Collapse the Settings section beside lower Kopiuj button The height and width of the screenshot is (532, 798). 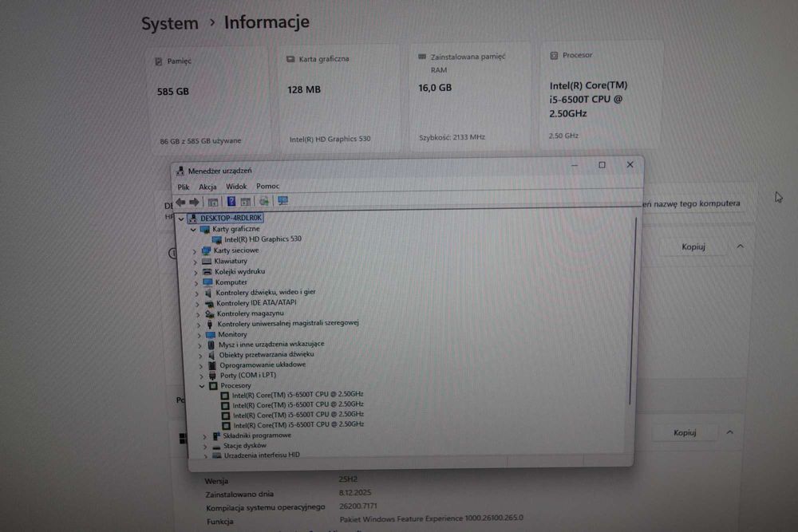[730, 432]
